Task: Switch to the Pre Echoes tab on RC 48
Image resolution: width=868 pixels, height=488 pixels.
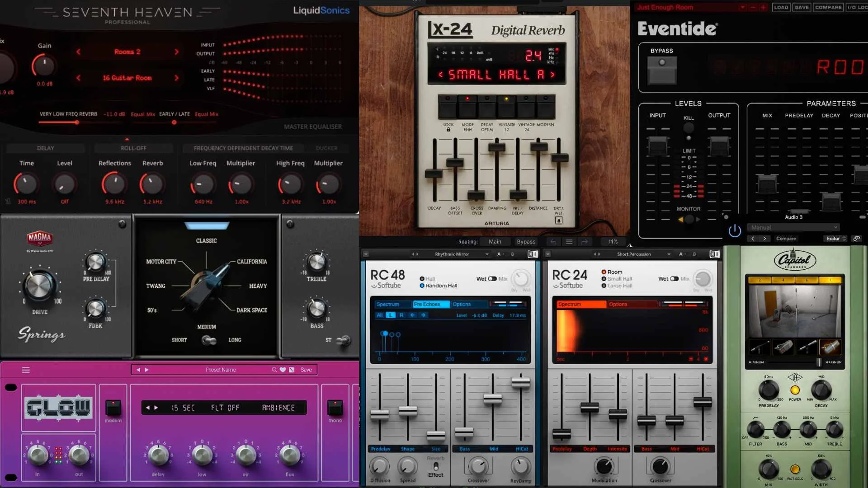Action: (x=431, y=304)
